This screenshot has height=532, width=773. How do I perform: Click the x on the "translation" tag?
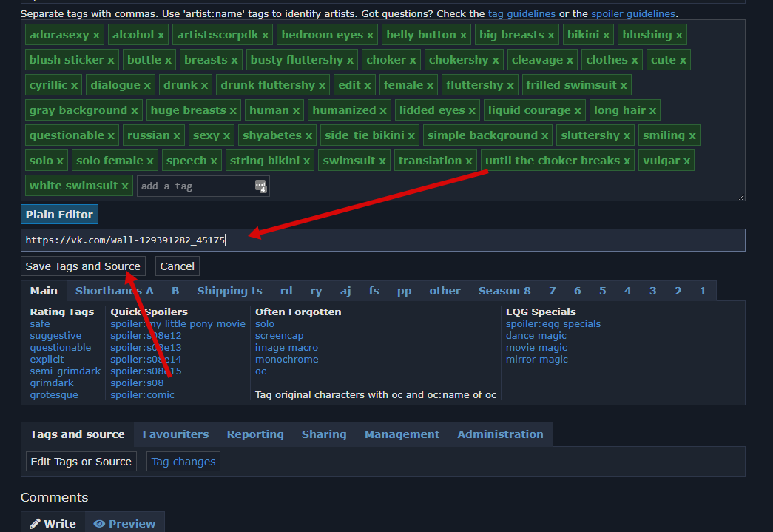(468, 161)
